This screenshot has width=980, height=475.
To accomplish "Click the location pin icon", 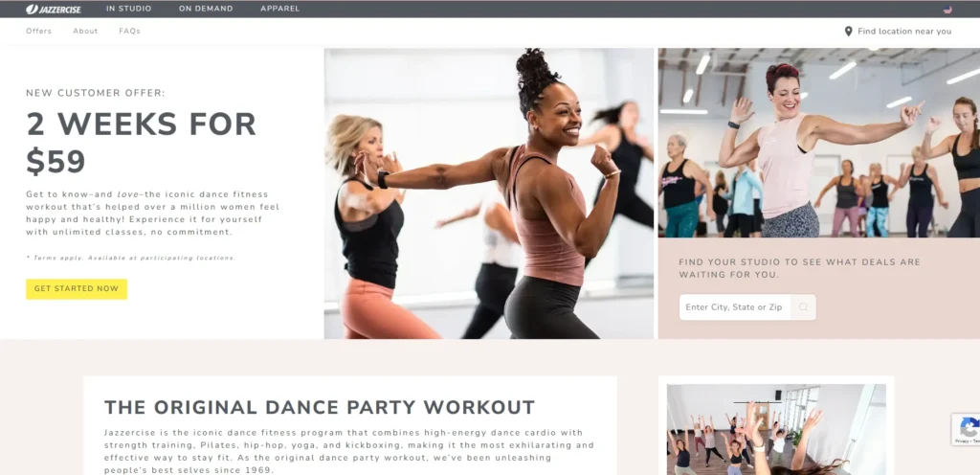I will pos(848,32).
